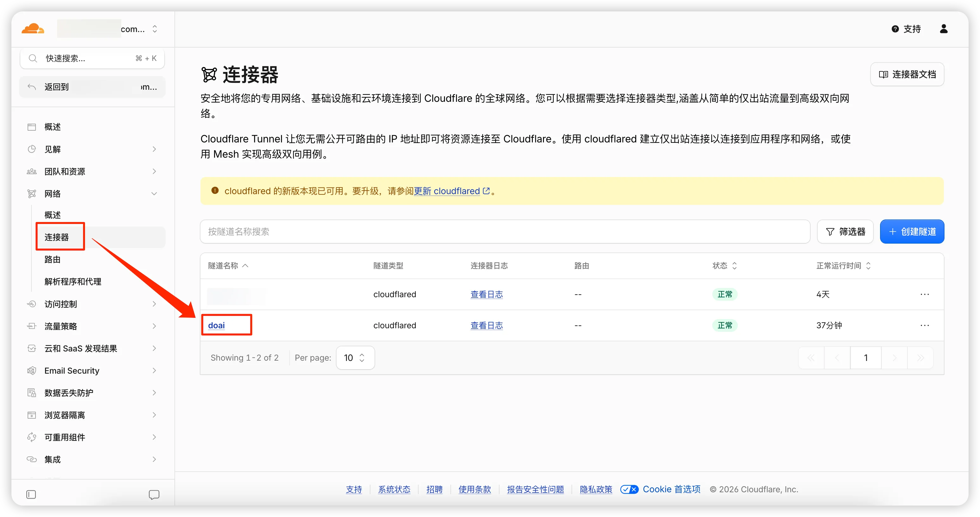Click the 浏览器隔离 icon
The width and height of the screenshot is (980, 517).
point(32,415)
